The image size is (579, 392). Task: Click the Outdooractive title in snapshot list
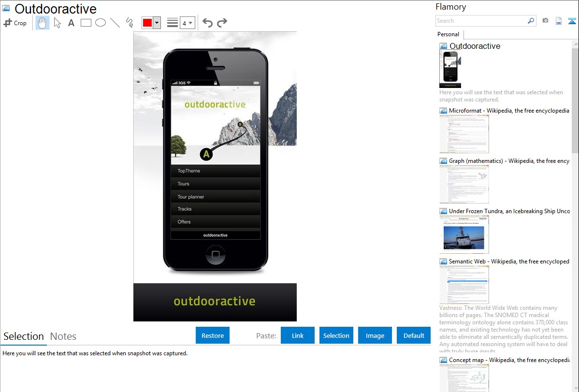[x=475, y=46]
